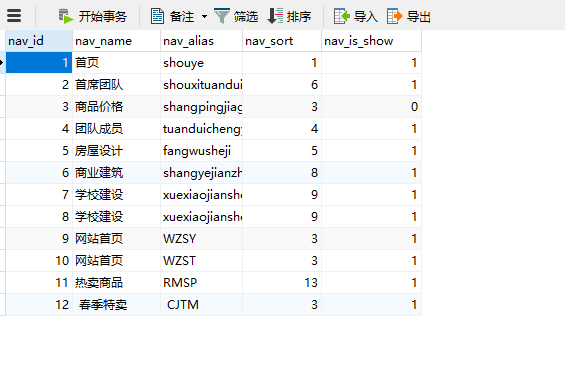Select the nav_is_show column header
Screen dimensions: 565x388
click(372, 41)
